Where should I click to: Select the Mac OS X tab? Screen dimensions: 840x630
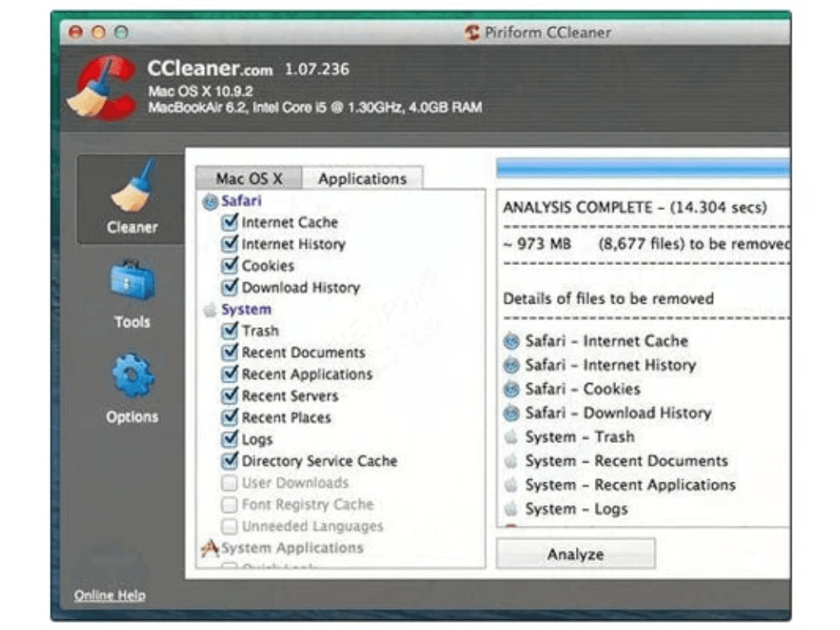point(249,179)
